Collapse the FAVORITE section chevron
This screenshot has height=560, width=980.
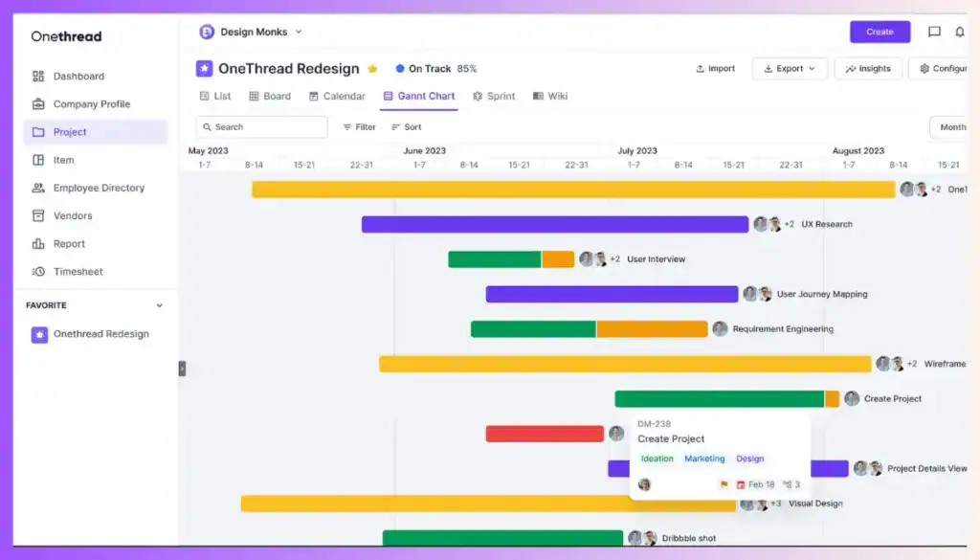click(160, 305)
